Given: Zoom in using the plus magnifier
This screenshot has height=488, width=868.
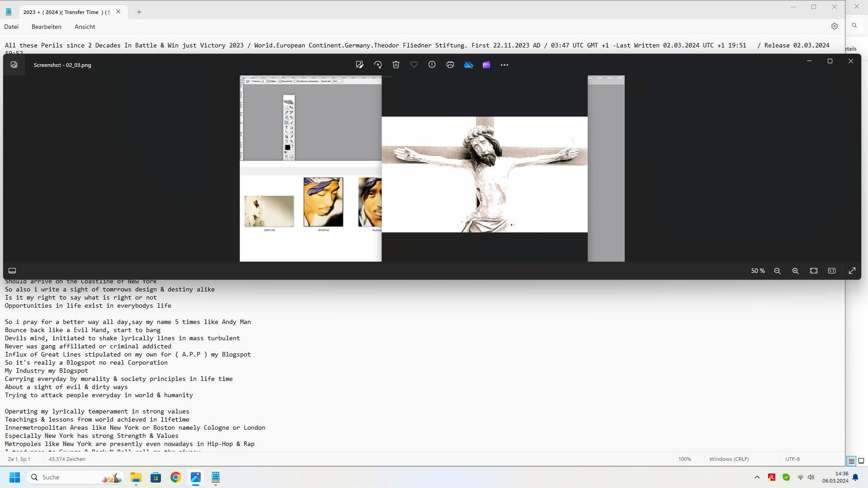Looking at the screenshot, I should (796, 271).
